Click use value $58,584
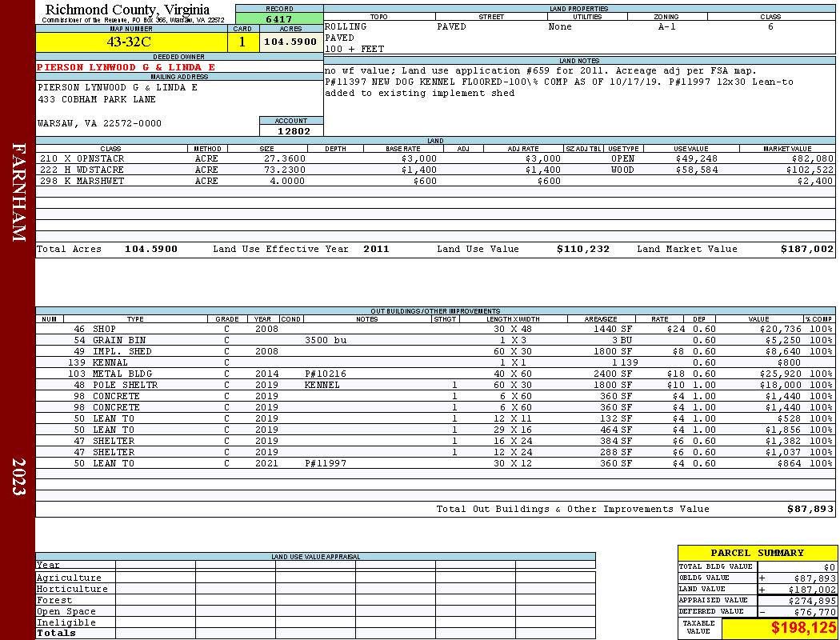 tap(697, 170)
